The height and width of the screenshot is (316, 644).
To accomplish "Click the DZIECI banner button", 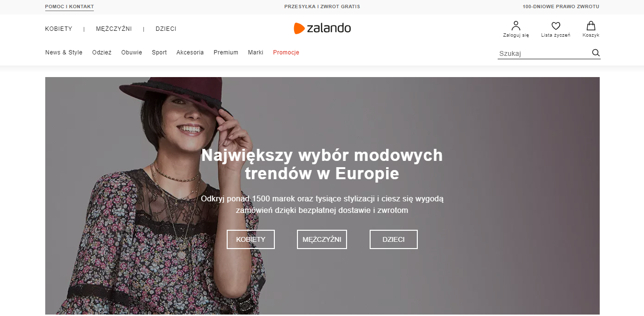I will click(x=394, y=239).
